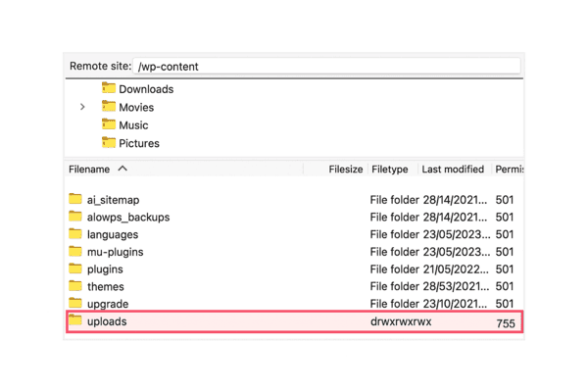Sort list by Last modified column
The width and height of the screenshot is (588, 392).
[x=453, y=170]
